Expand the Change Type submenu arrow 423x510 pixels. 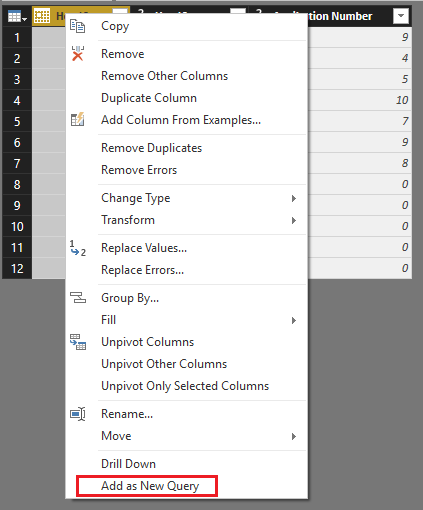(294, 198)
